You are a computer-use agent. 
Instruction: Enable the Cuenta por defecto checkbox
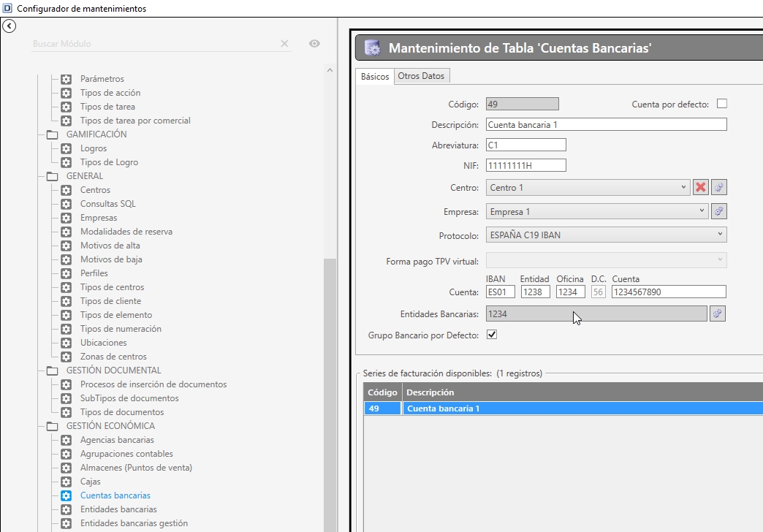coord(722,104)
